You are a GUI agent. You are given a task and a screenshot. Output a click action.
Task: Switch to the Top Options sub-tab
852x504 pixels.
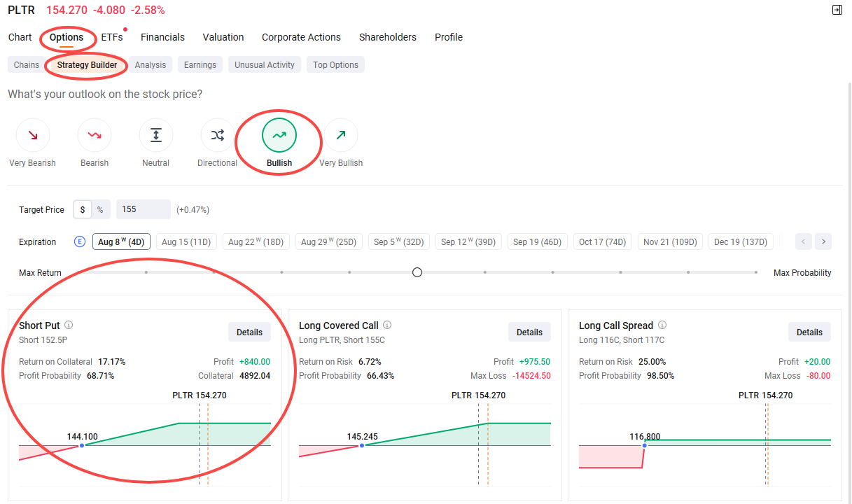click(x=335, y=65)
